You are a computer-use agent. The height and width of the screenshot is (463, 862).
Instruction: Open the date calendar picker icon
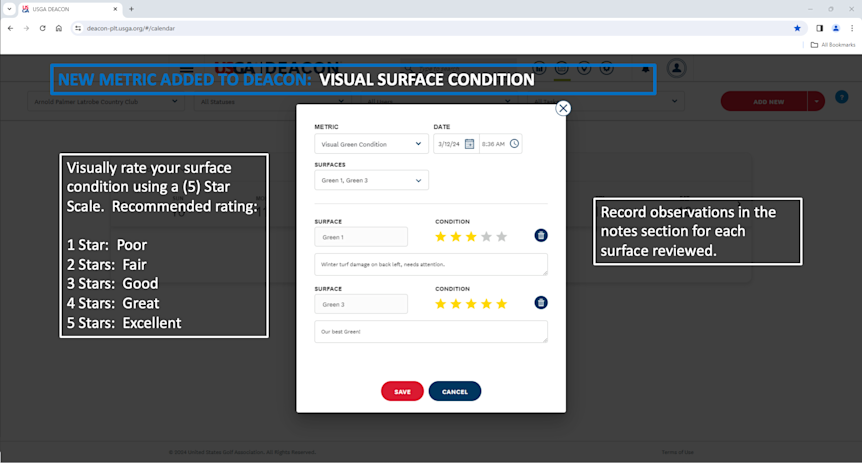(469, 144)
